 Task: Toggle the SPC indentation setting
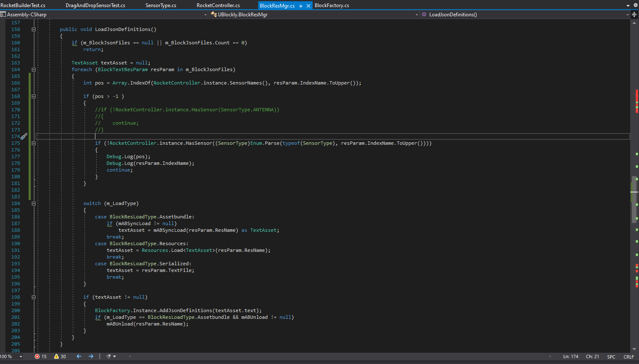pyautogui.click(x=611, y=357)
